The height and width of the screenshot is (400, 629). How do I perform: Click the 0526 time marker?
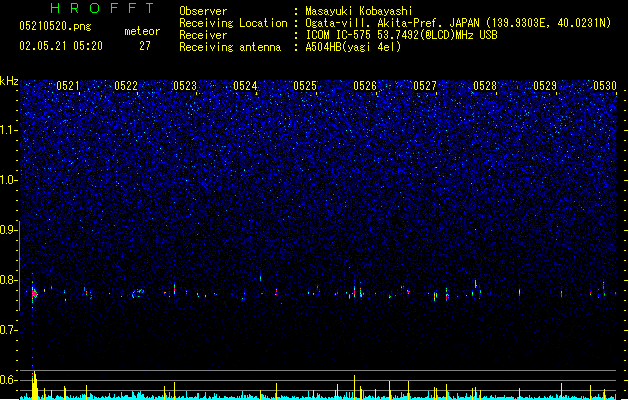coord(365,86)
